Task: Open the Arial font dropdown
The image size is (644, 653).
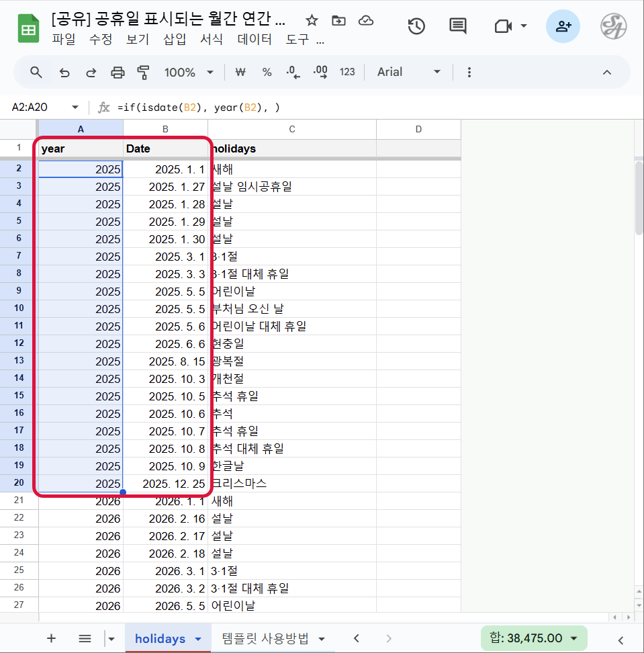Action: [409, 72]
